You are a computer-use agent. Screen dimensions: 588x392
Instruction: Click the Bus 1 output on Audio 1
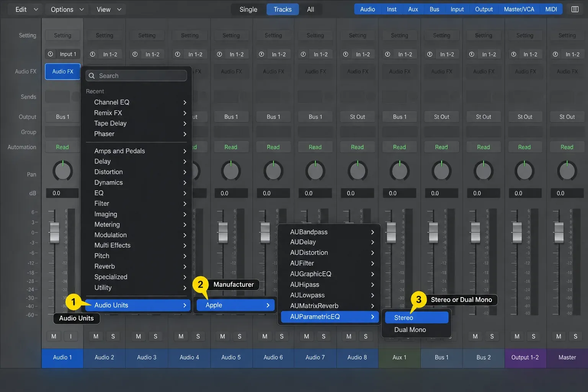click(63, 117)
